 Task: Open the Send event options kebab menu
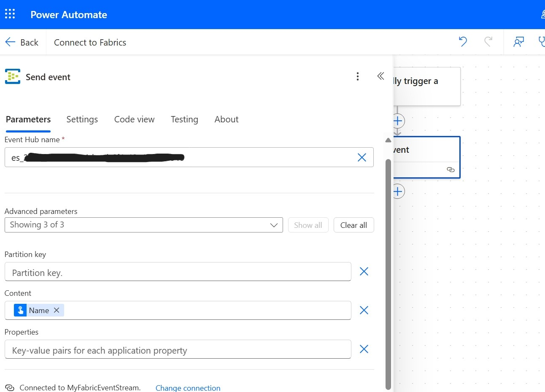pos(358,76)
